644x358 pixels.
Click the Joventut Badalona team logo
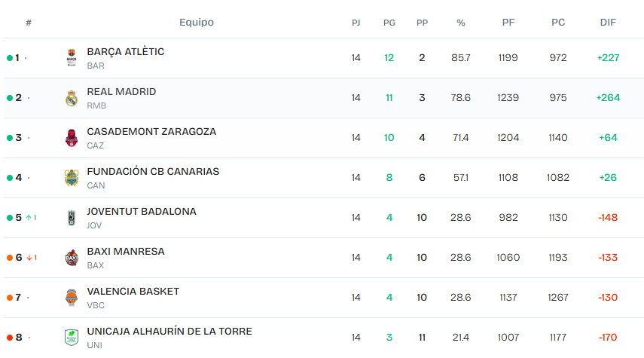(72, 218)
